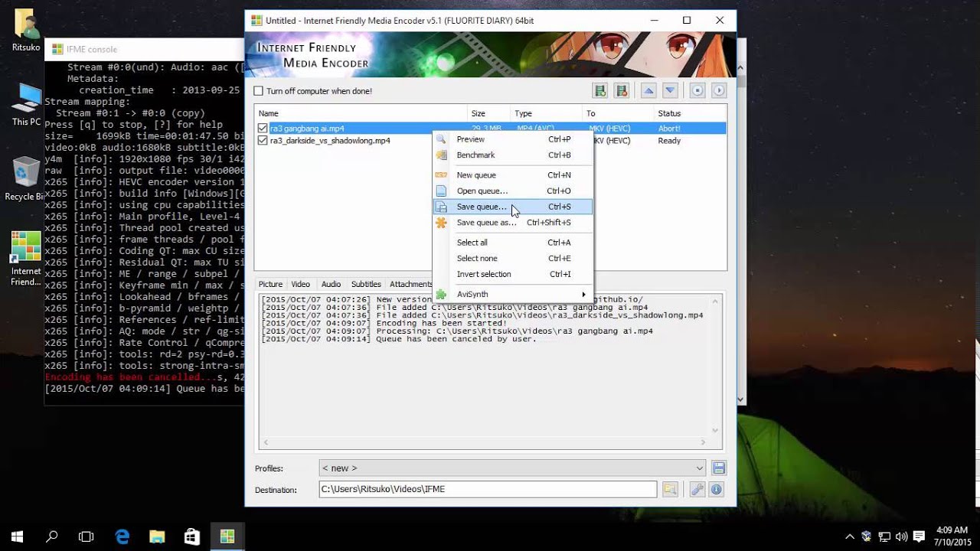Viewport: 980px width, 551px height.
Task: Click the log's vertical scrollbar down arrow
Action: tap(716, 431)
